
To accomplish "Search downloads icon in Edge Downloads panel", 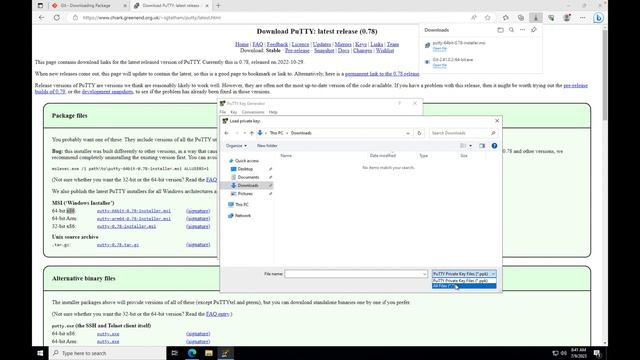I will tap(511, 30).
